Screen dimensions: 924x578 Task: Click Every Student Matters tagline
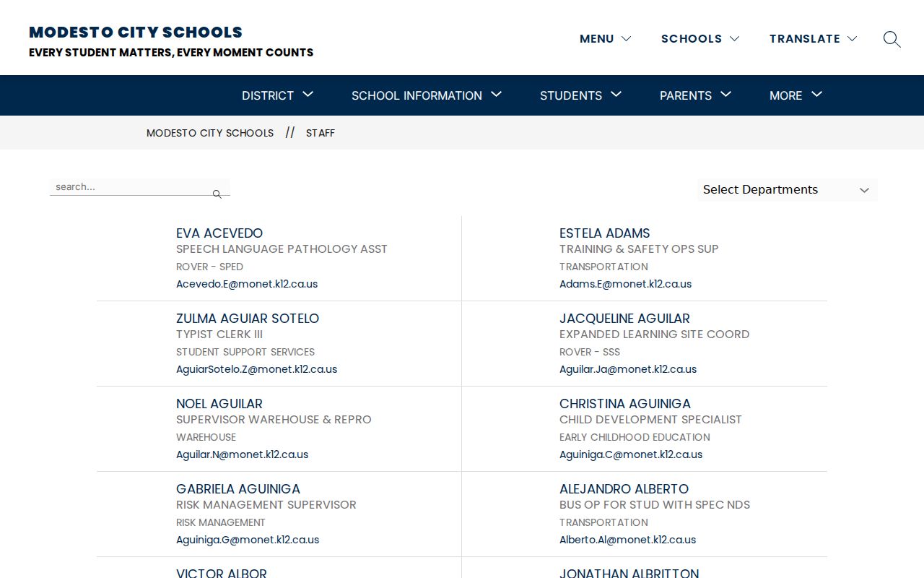point(171,53)
